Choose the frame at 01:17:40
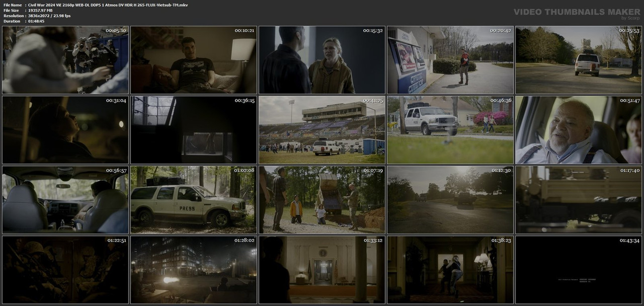Viewport: 644px width, 306px height. click(579, 200)
